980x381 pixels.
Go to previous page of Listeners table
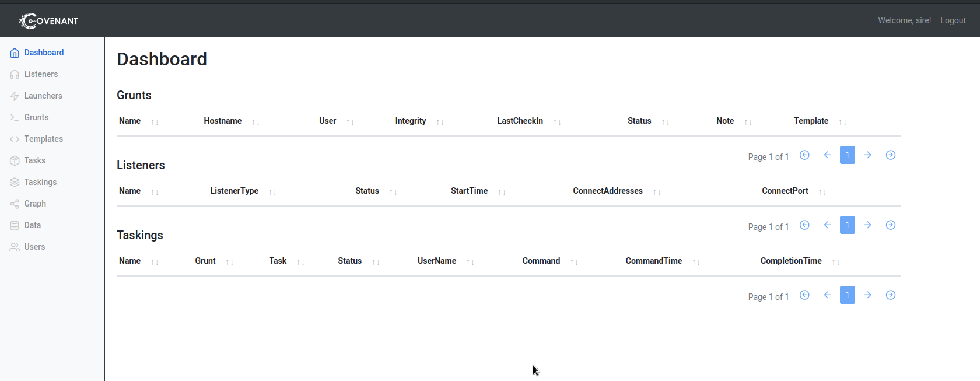827,225
